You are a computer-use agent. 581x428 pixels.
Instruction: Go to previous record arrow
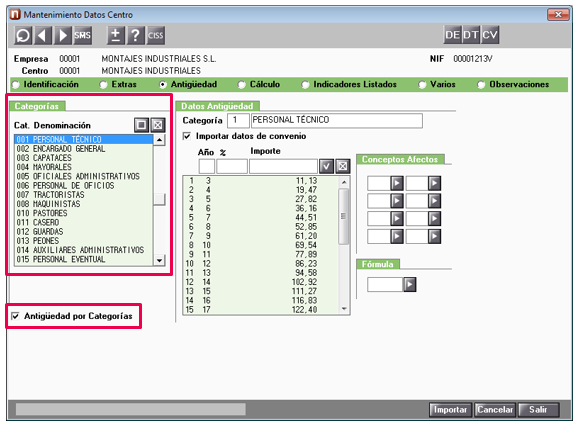pyautogui.click(x=43, y=36)
